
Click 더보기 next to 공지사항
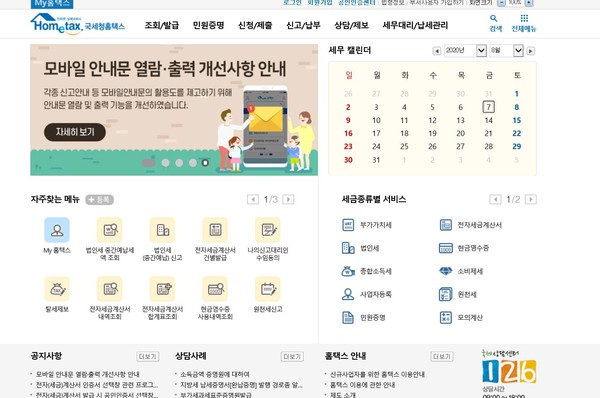tap(148, 357)
